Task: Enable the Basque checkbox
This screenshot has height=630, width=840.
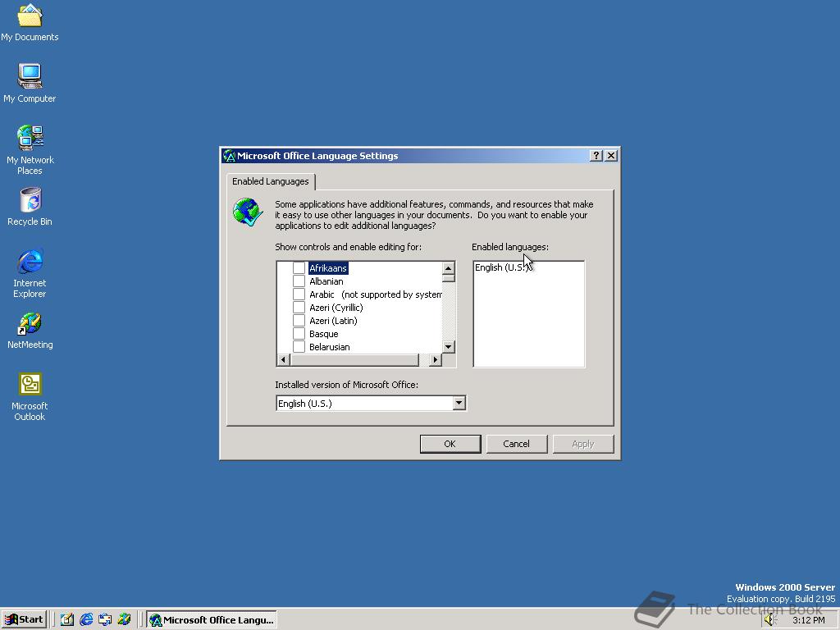Action: [299, 334]
